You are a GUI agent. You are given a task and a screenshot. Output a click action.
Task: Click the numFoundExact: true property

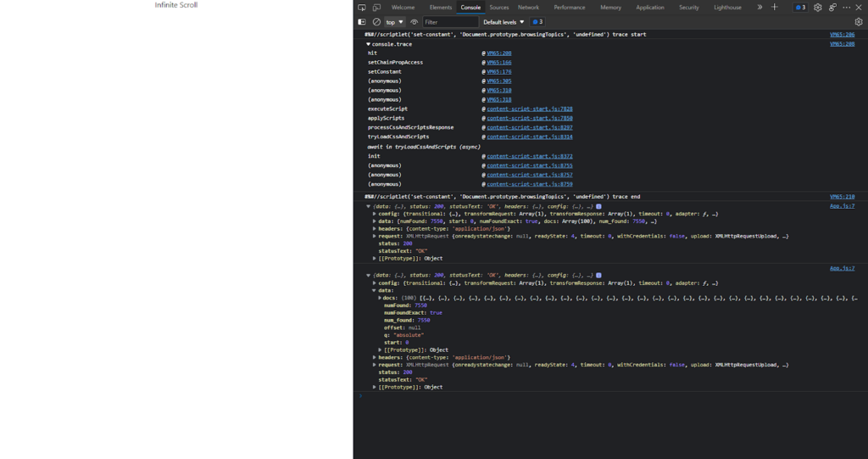click(x=413, y=313)
